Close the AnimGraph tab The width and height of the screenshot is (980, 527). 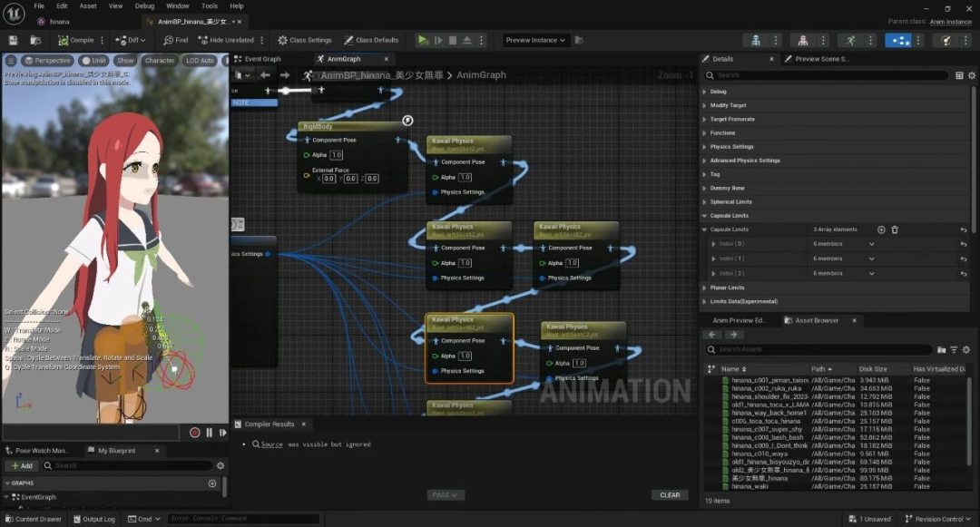tap(387, 59)
